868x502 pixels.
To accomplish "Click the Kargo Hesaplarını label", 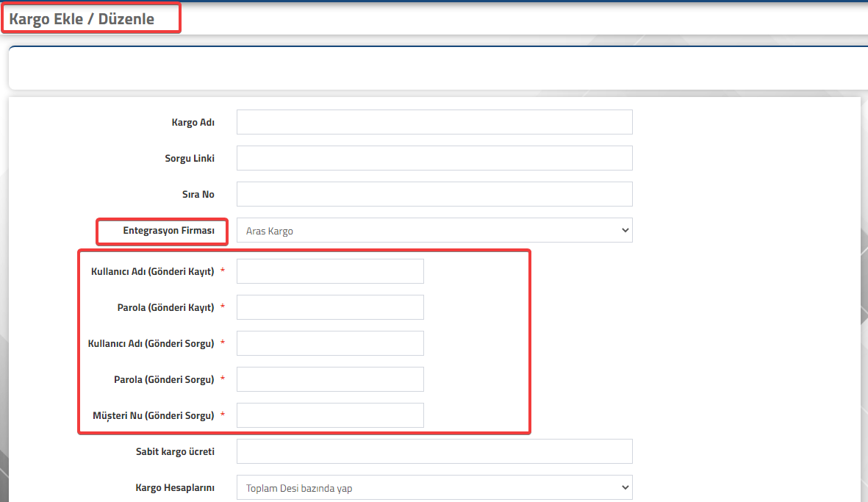I will 175,487.
